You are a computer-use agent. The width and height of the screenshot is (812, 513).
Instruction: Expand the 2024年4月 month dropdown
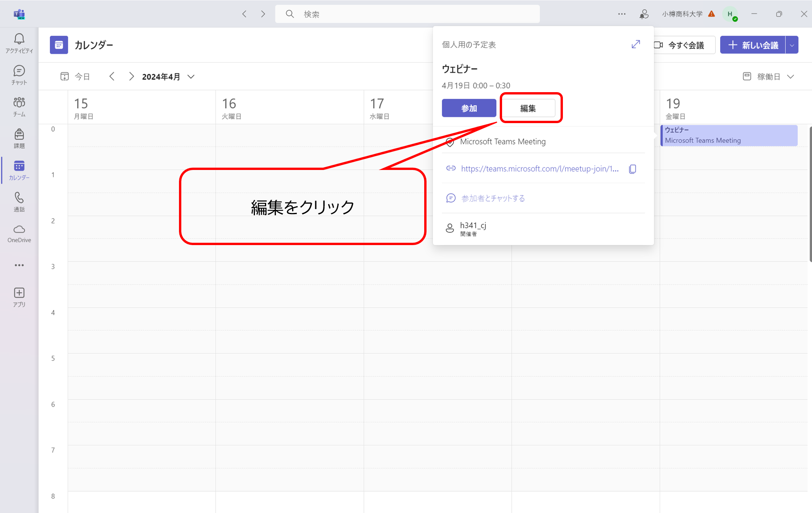191,77
